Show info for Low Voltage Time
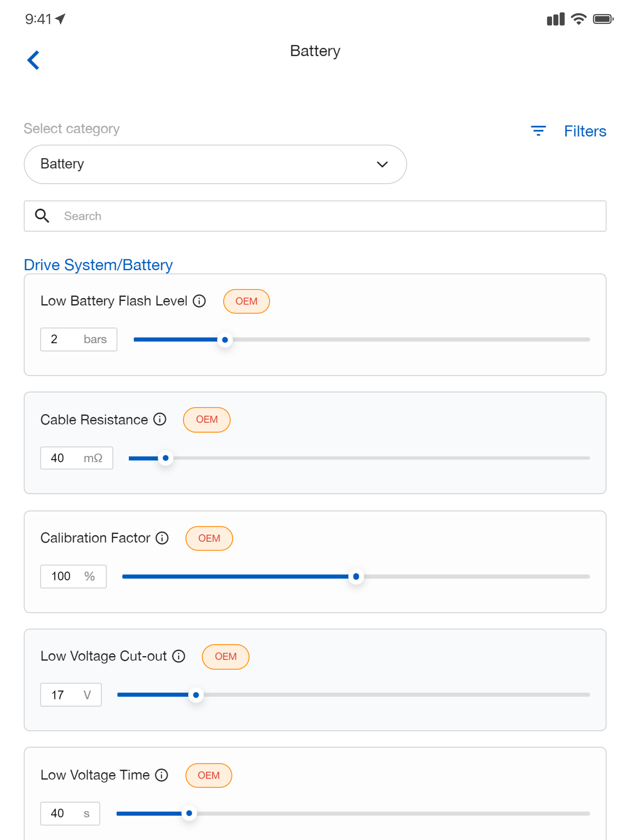This screenshot has height=840, width=630. (161, 775)
